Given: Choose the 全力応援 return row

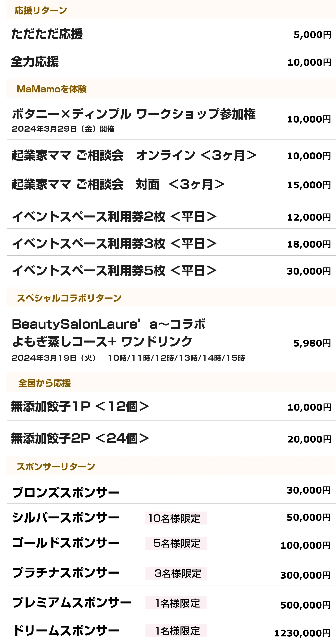Looking at the screenshot, I should coord(35,62).
